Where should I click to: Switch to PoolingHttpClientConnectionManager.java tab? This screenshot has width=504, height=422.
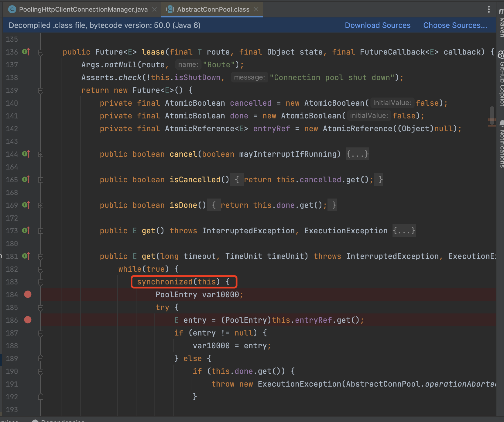point(83,9)
